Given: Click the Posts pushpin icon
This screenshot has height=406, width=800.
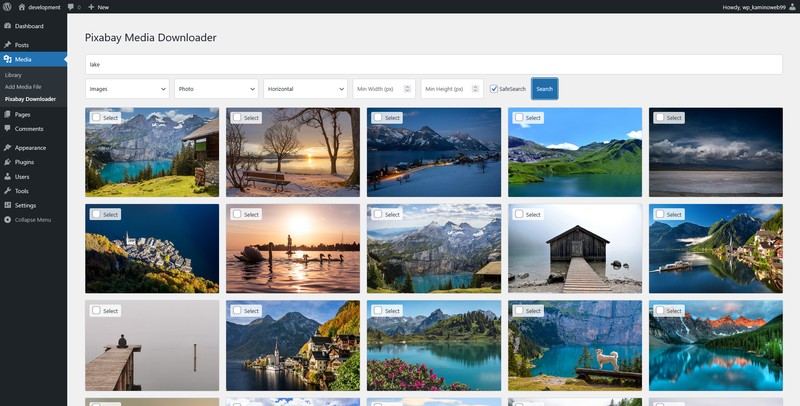Looking at the screenshot, I should point(8,45).
